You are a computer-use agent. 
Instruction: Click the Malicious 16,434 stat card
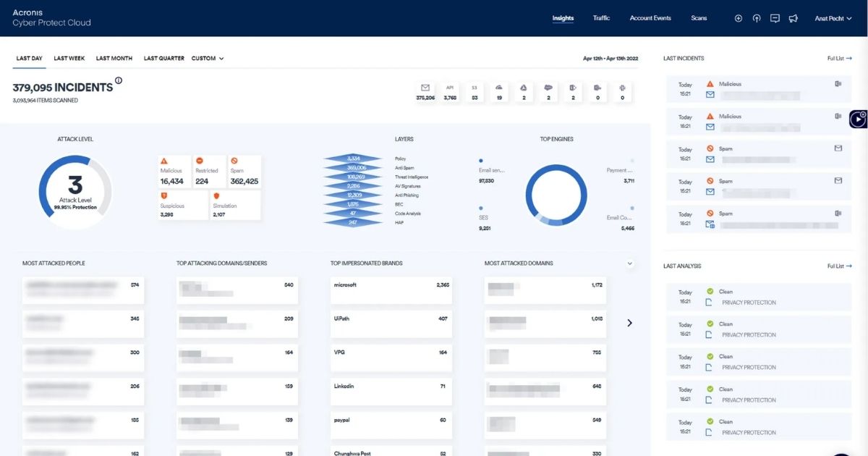[174, 172]
